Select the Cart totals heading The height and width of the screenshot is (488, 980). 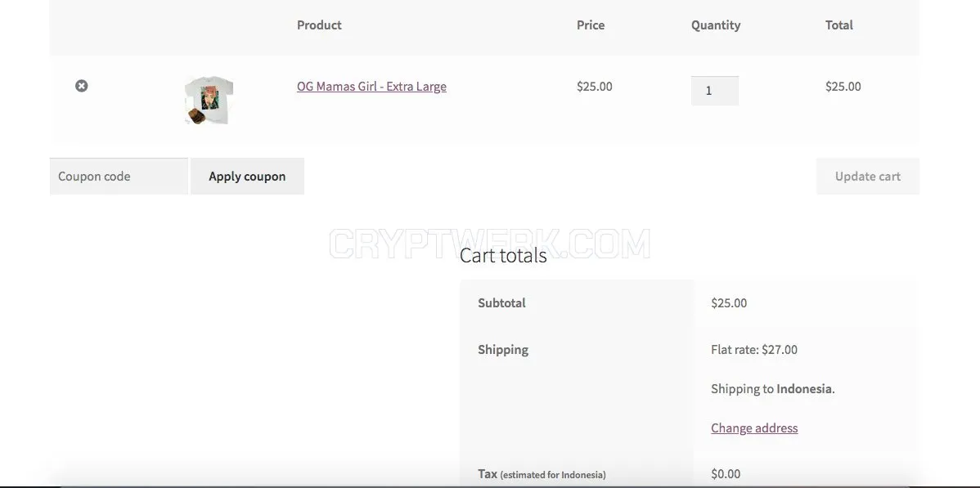503,255
